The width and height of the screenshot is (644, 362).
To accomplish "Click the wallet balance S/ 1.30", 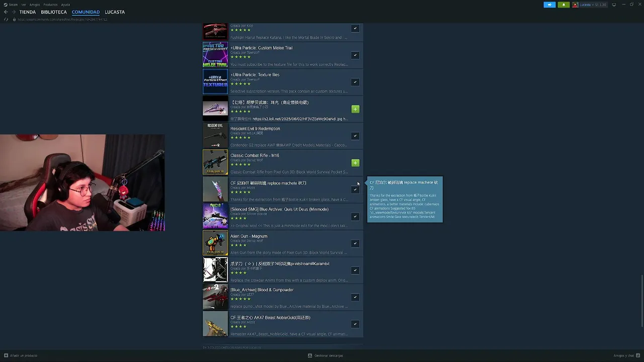I will (x=601, y=5).
